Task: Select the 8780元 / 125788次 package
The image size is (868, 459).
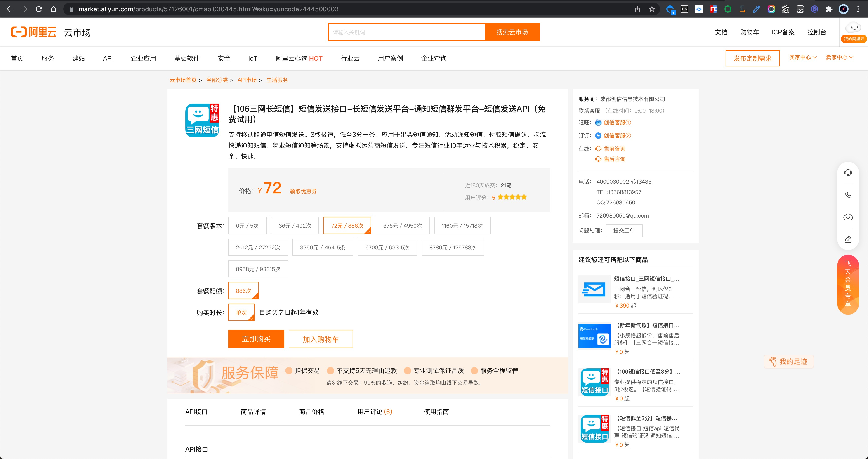Action: point(453,247)
